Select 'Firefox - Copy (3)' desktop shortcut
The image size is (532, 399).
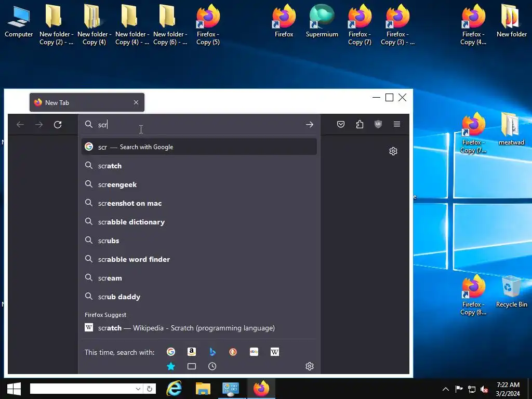point(397,25)
